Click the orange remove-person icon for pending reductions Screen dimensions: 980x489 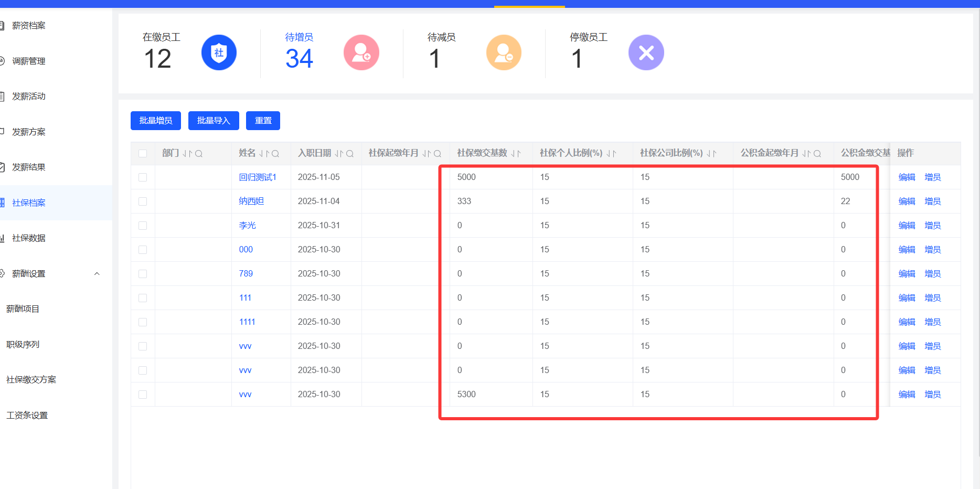[504, 52]
